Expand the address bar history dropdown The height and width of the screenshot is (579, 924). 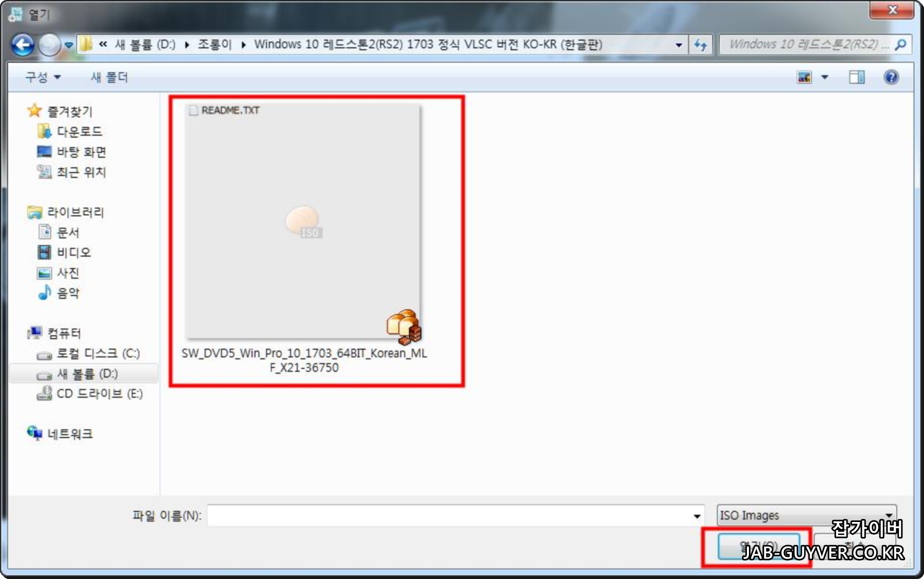[x=679, y=45]
